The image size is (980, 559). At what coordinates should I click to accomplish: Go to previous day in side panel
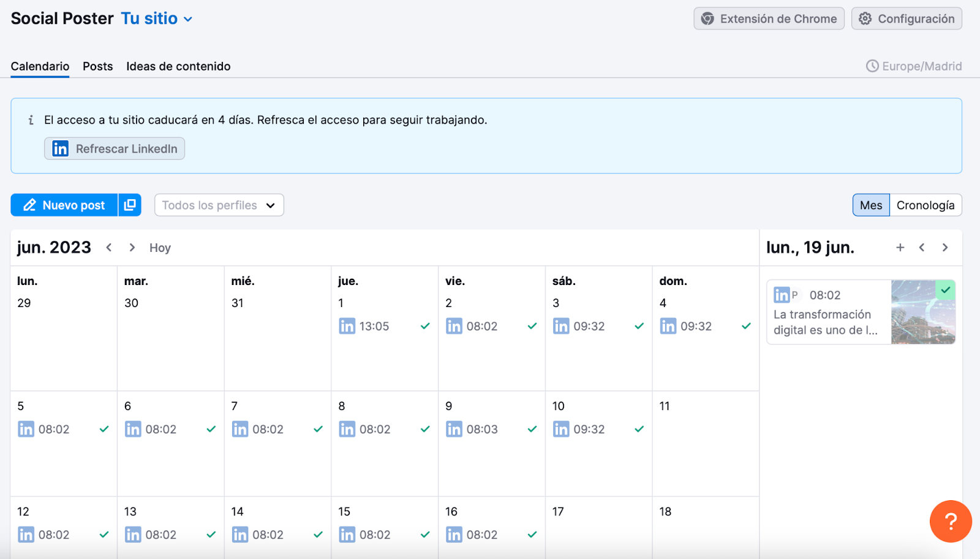point(922,247)
